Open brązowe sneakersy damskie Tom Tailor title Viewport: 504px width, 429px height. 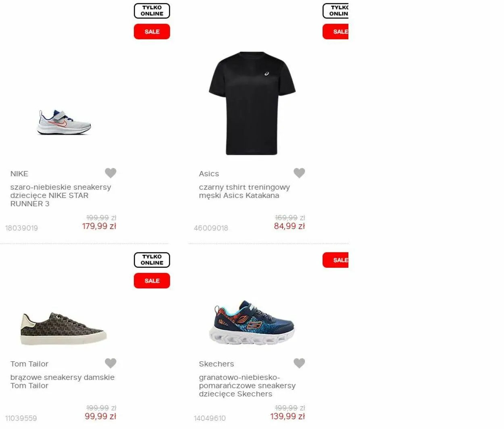click(x=62, y=381)
